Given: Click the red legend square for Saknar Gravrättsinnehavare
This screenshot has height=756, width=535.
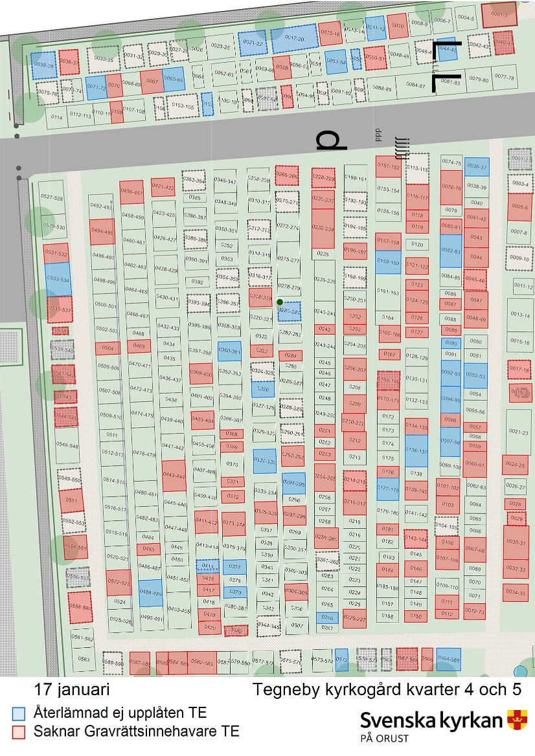Looking at the screenshot, I should click(19, 732).
